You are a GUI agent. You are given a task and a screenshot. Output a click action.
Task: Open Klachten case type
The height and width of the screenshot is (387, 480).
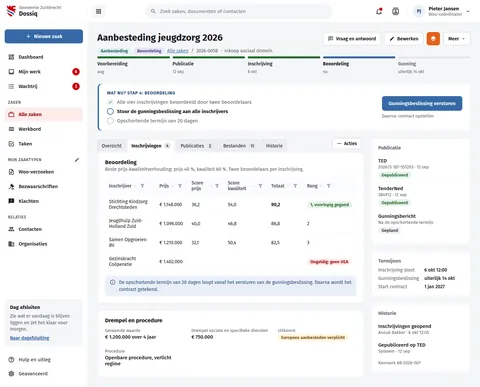[x=44, y=201]
